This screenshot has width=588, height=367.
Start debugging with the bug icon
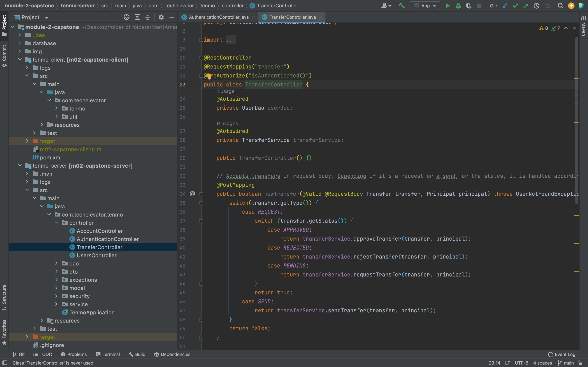click(458, 6)
